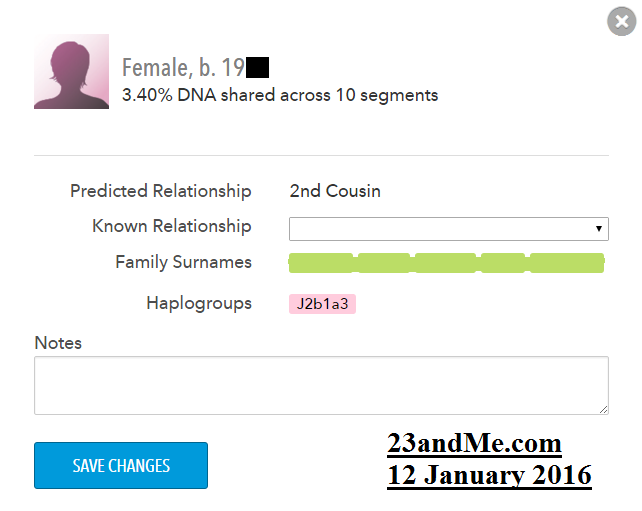Click the 12 January 2016 date text

(x=489, y=474)
